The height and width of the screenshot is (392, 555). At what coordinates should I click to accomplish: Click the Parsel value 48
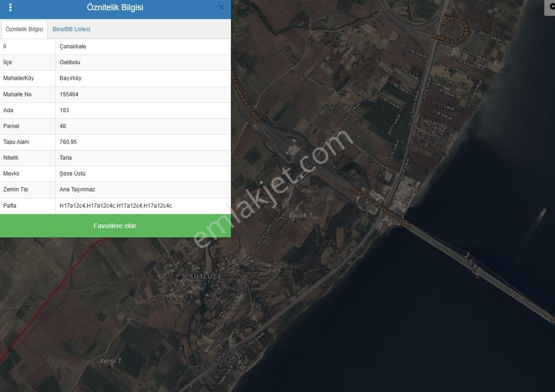63,126
